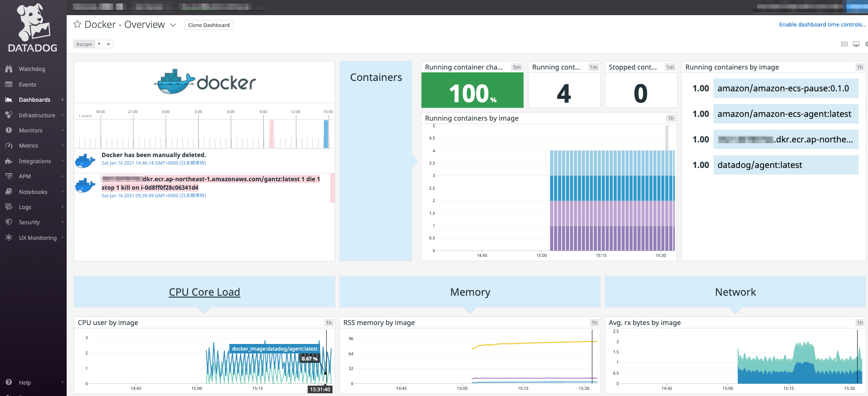868x396 pixels.
Task: Click whale icon beside the gantz:latest event
Action: click(86, 185)
